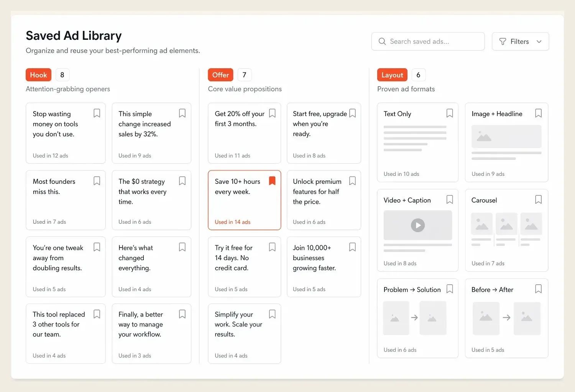This screenshot has width=575, height=392.
Task: Select the Offer category tag
Action: pyautogui.click(x=220, y=75)
